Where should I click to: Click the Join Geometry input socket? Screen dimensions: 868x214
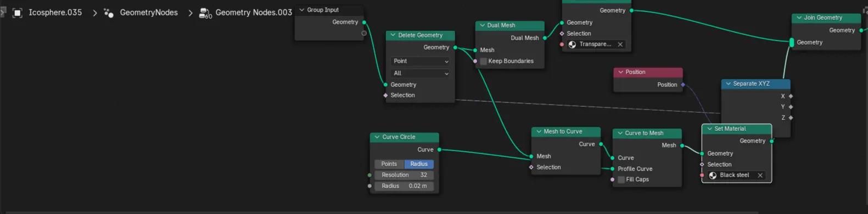pyautogui.click(x=791, y=42)
